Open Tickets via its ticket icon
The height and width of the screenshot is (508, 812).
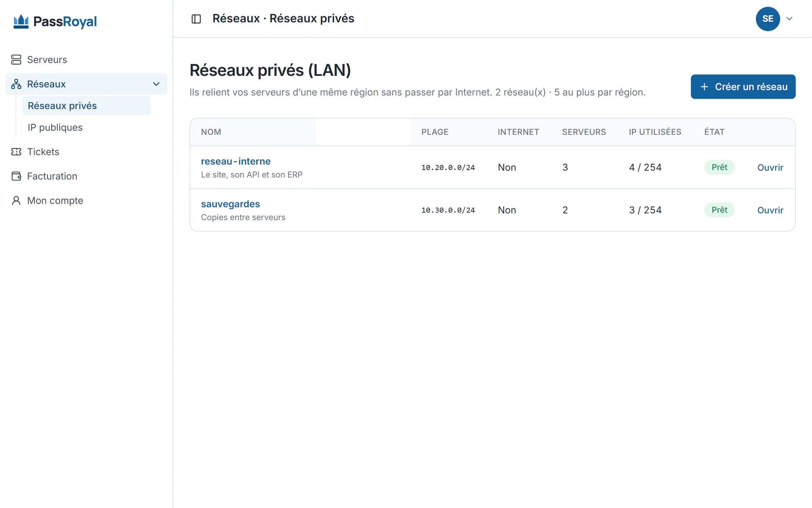coord(16,152)
